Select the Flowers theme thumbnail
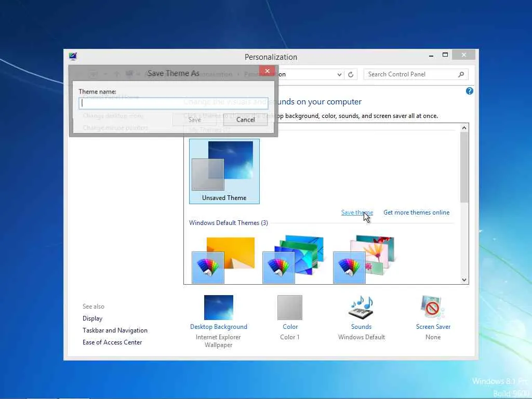 pyautogui.click(x=364, y=260)
